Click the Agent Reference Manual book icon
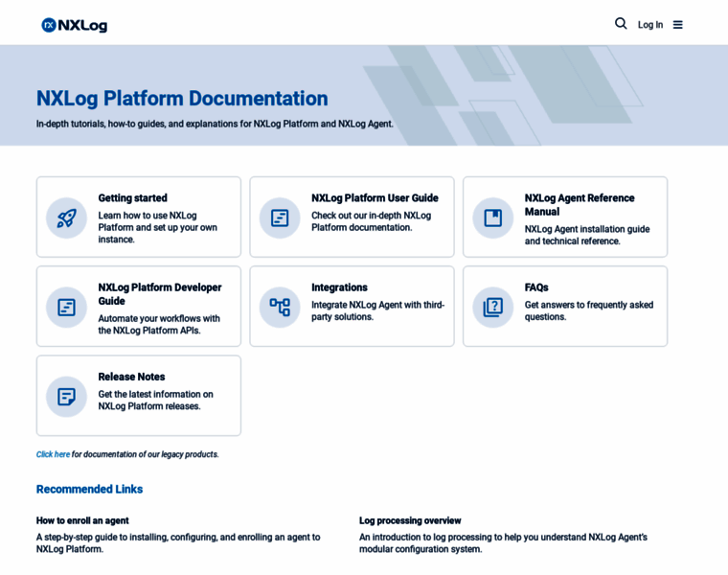728x575 pixels. pyautogui.click(x=493, y=218)
